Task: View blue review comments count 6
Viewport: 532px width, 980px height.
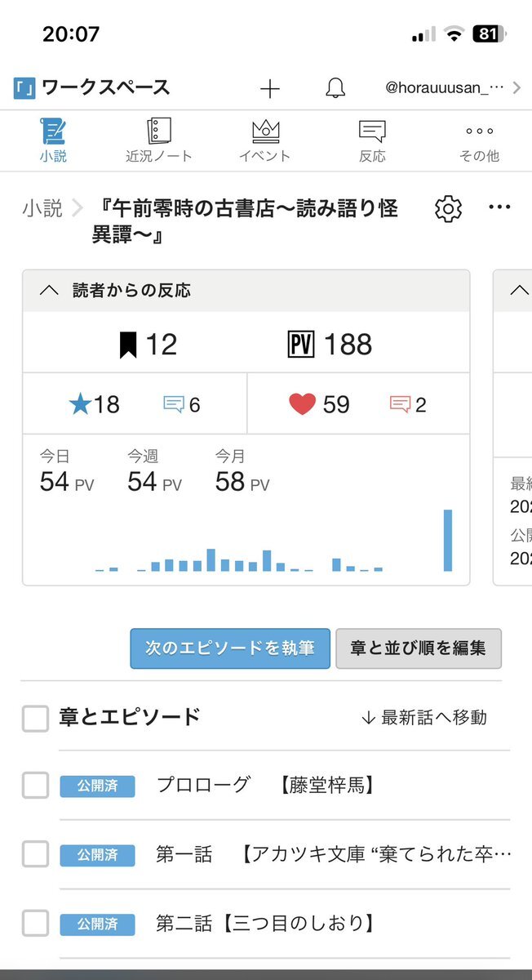Action: [182, 404]
